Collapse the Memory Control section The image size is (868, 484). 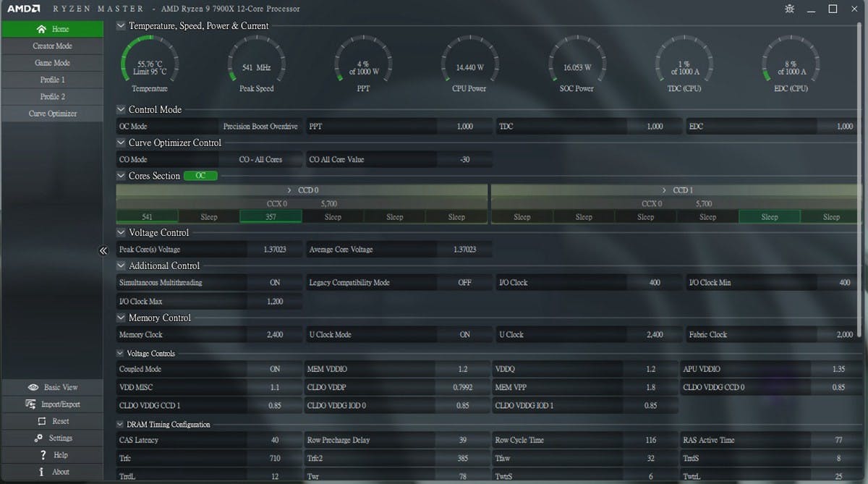(x=120, y=318)
